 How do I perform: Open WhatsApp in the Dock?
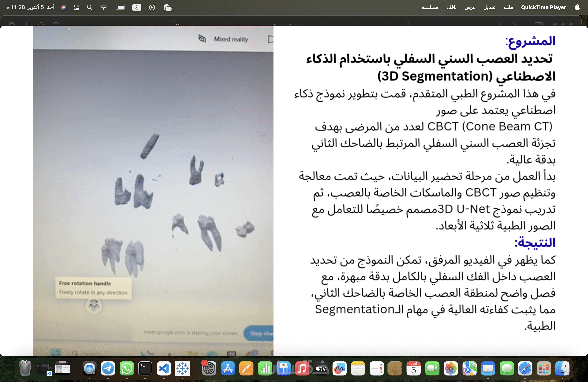(127, 368)
